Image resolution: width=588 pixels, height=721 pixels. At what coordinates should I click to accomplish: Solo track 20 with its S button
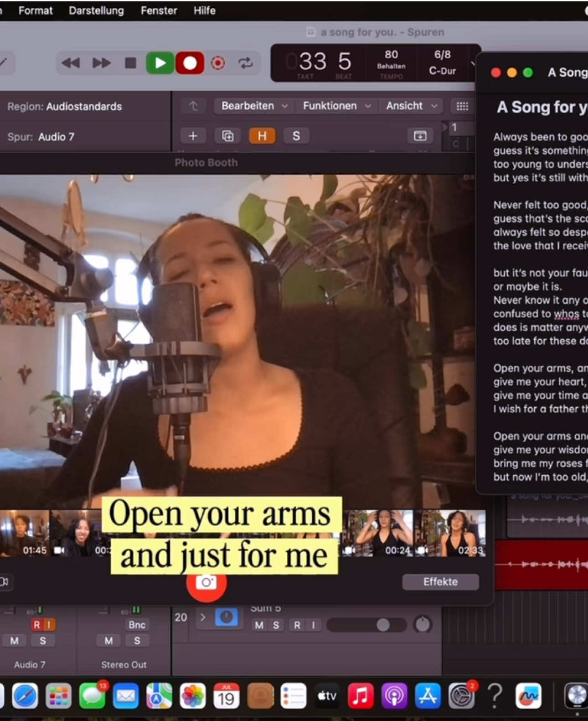click(276, 625)
